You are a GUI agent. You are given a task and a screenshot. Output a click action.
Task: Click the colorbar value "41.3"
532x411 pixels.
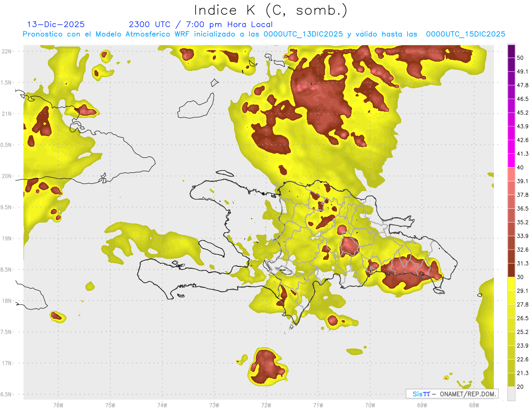(523, 154)
